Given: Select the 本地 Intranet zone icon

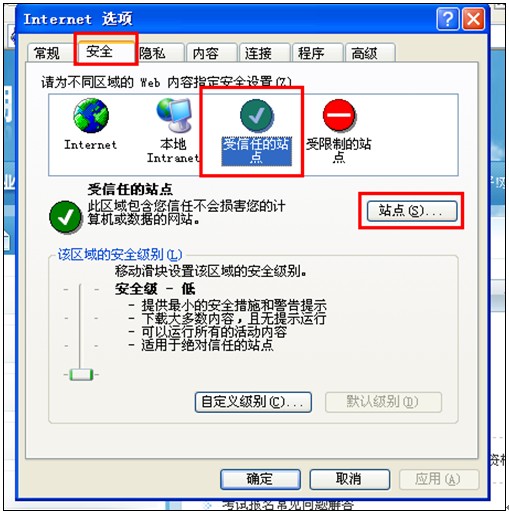Looking at the screenshot, I should coord(174,115).
